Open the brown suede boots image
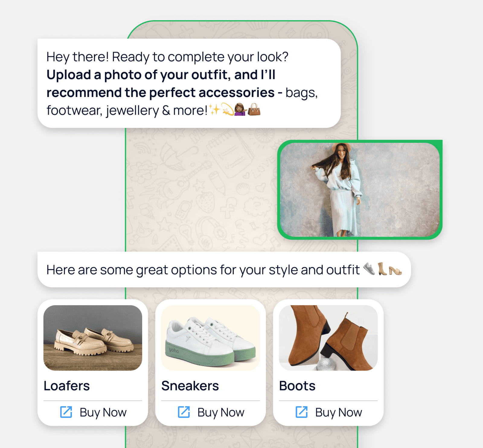This screenshot has width=483, height=448. pos(328,338)
